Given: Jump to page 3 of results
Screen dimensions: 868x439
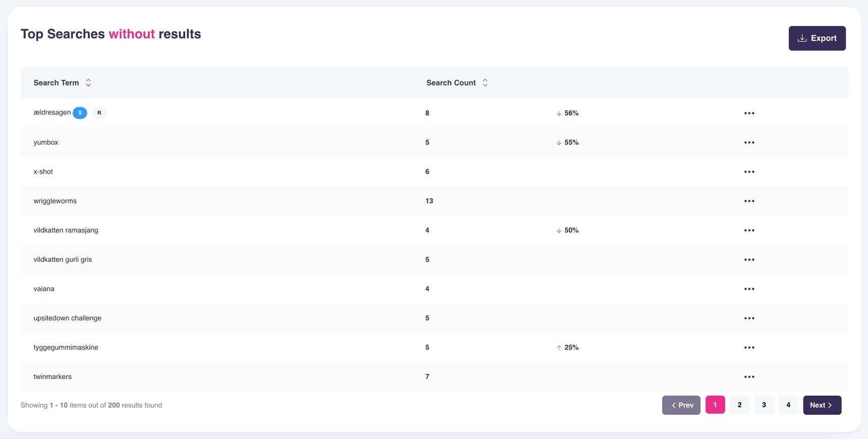Looking at the screenshot, I should (764, 405).
